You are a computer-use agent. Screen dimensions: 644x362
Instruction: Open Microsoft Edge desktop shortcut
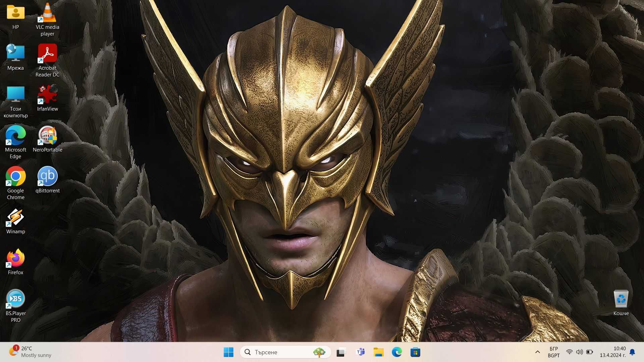point(15,143)
